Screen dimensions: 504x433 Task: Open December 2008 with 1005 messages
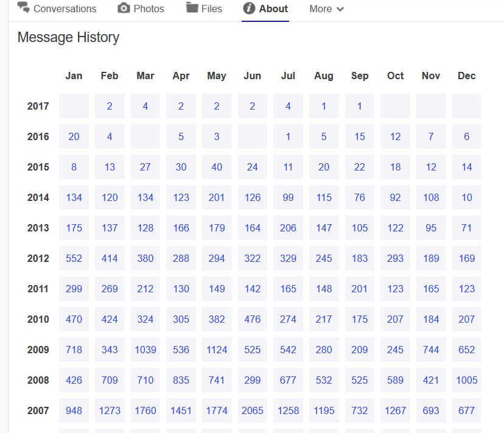click(467, 380)
